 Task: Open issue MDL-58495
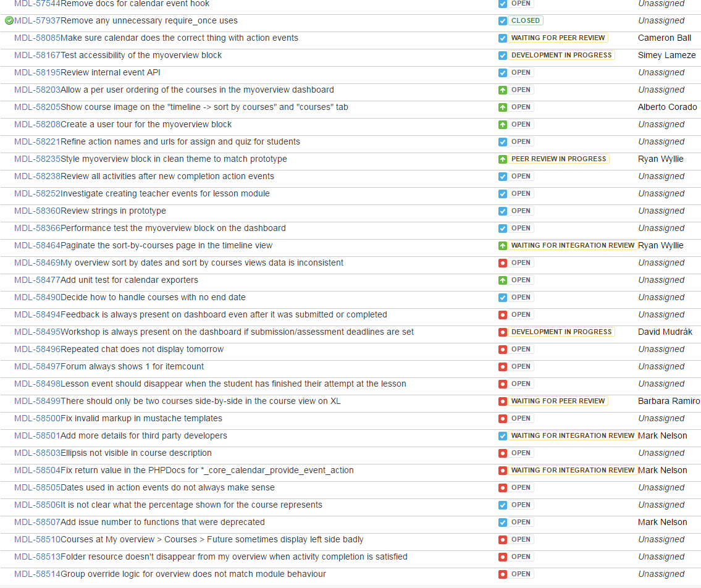click(x=37, y=332)
